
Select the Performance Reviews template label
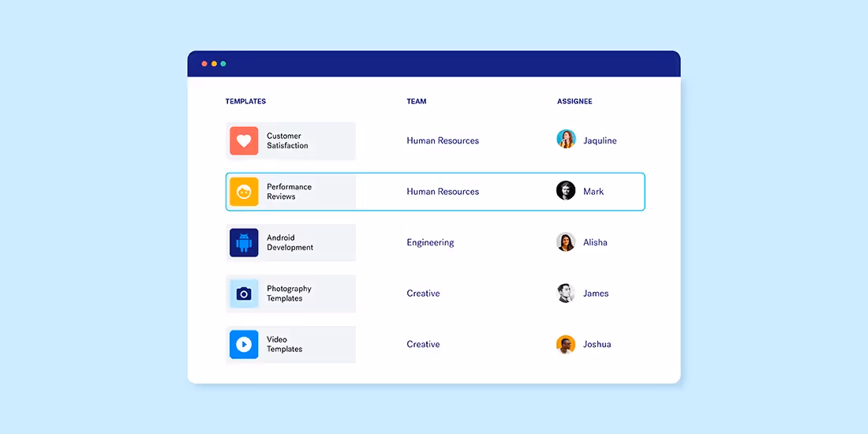tap(289, 192)
